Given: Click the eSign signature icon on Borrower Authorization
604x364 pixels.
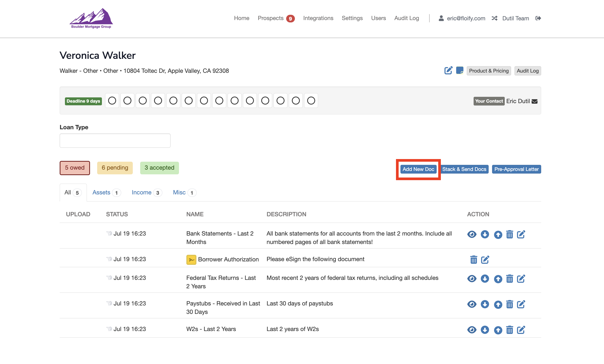Looking at the screenshot, I should point(191,259).
